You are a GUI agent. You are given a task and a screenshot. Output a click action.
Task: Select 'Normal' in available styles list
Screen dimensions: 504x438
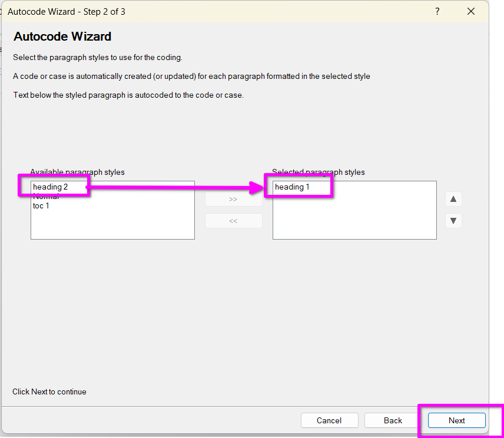click(46, 197)
